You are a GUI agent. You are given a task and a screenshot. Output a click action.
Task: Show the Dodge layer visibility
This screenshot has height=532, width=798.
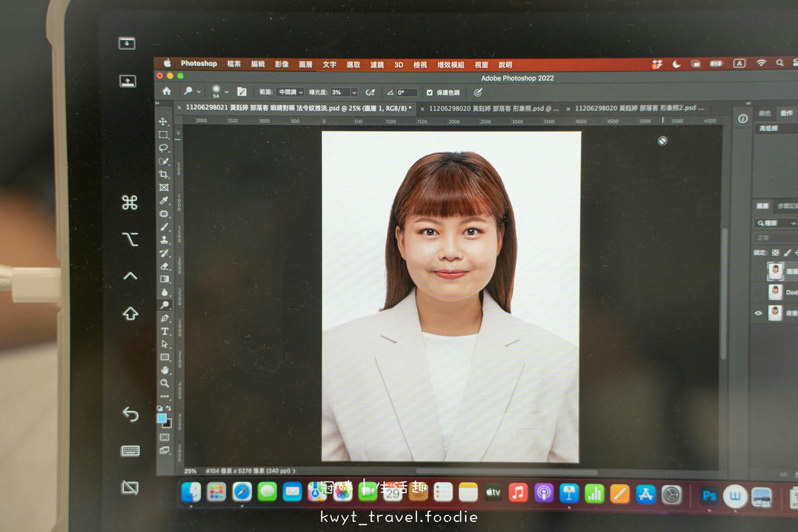[x=758, y=292]
